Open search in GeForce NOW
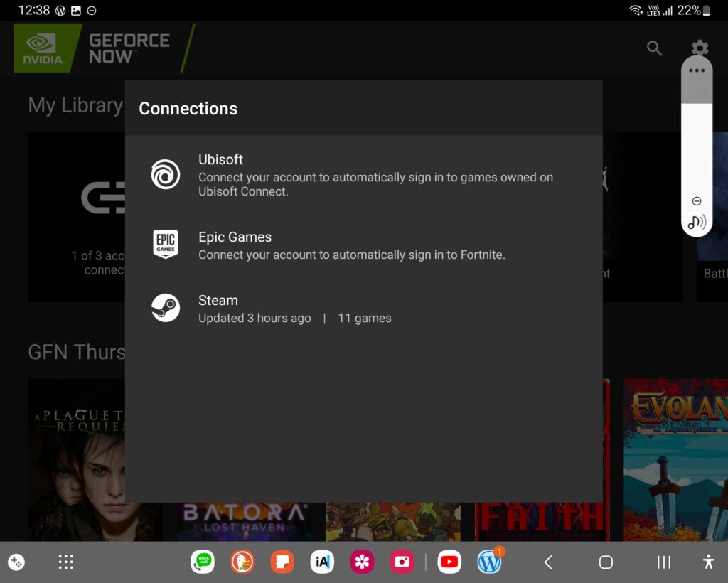Image resolution: width=728 pixels, height=583 pixels. 654,48
